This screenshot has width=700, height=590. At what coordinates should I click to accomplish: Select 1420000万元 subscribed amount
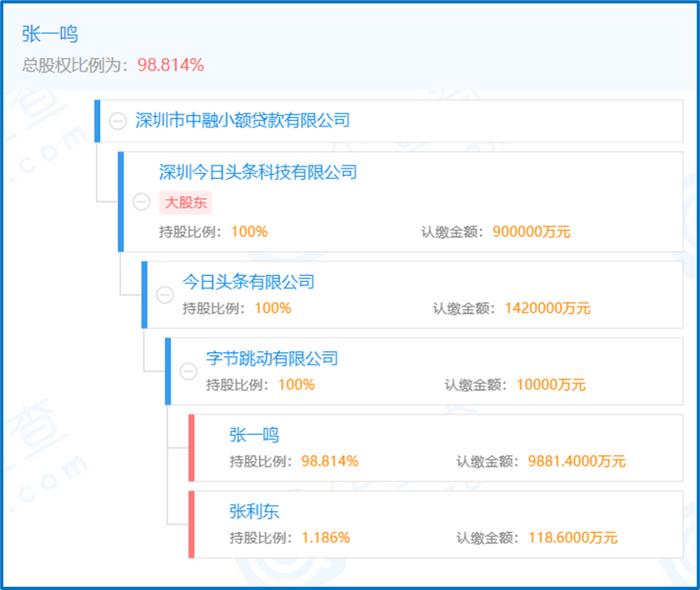[x=547, y=308]
